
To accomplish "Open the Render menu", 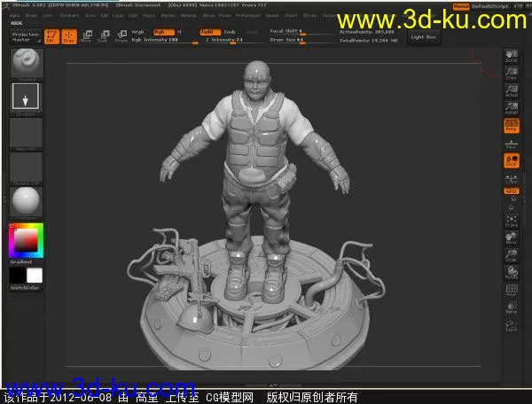I will point(272,16).
